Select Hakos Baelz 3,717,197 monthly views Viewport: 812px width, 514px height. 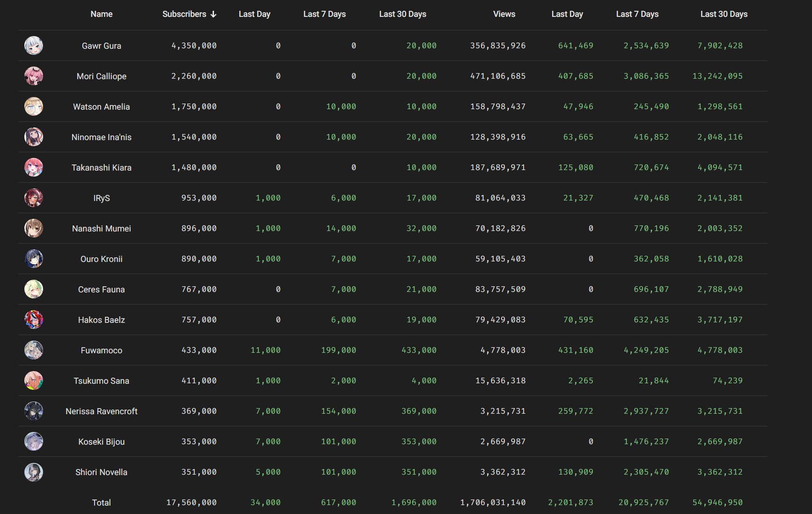pyautogui.click(x=720, y=320)
